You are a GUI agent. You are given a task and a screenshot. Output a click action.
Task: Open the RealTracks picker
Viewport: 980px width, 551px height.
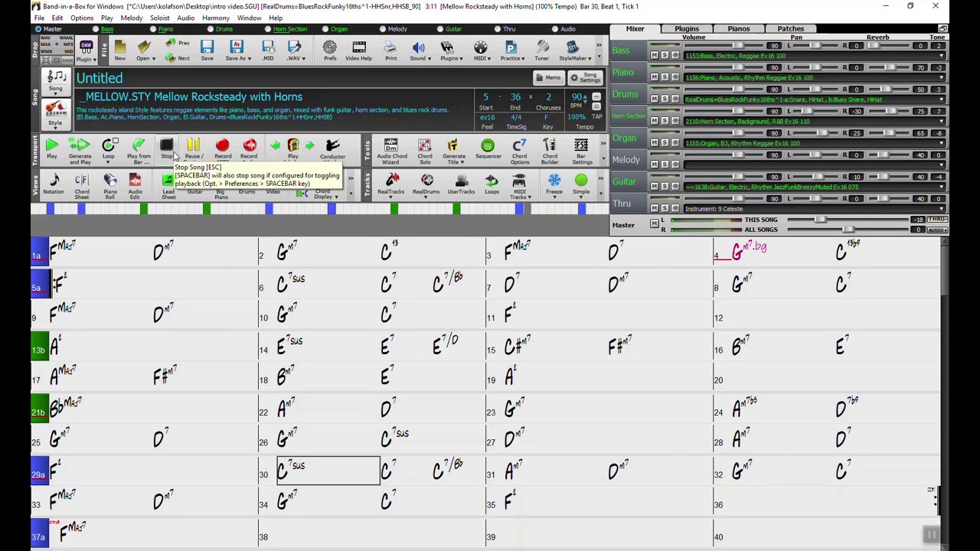pyautogui.click(x=391, y=184)
